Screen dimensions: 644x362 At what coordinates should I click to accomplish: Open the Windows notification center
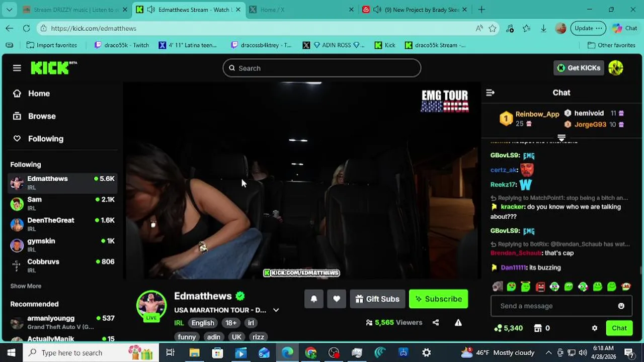[629, 353]
